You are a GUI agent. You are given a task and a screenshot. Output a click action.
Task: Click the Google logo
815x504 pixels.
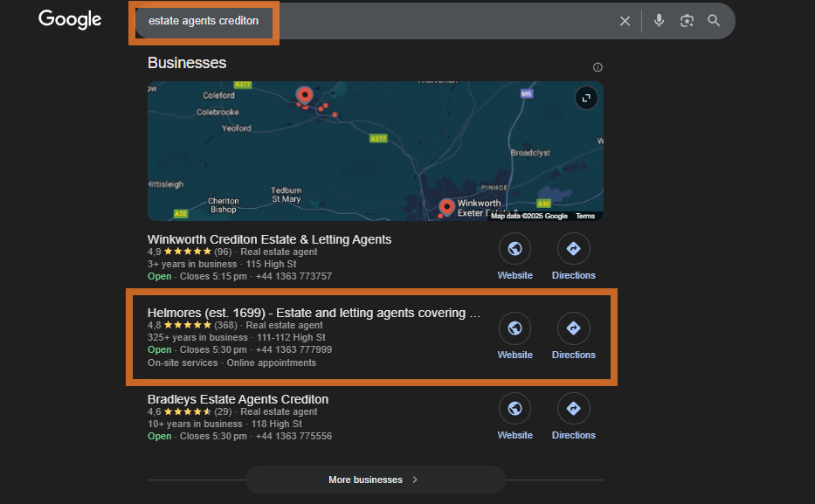(x=70, y=19)
